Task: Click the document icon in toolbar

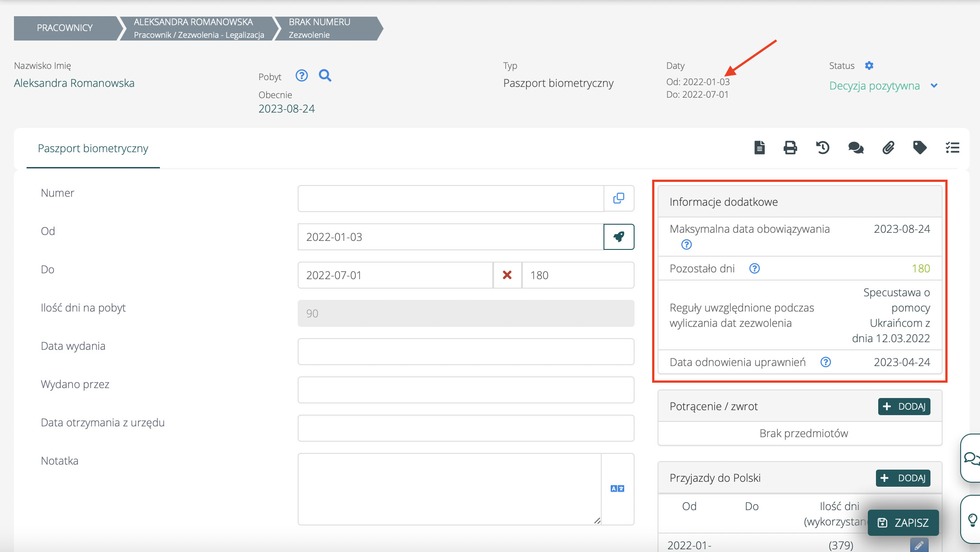Action: [x=759, y=148]
